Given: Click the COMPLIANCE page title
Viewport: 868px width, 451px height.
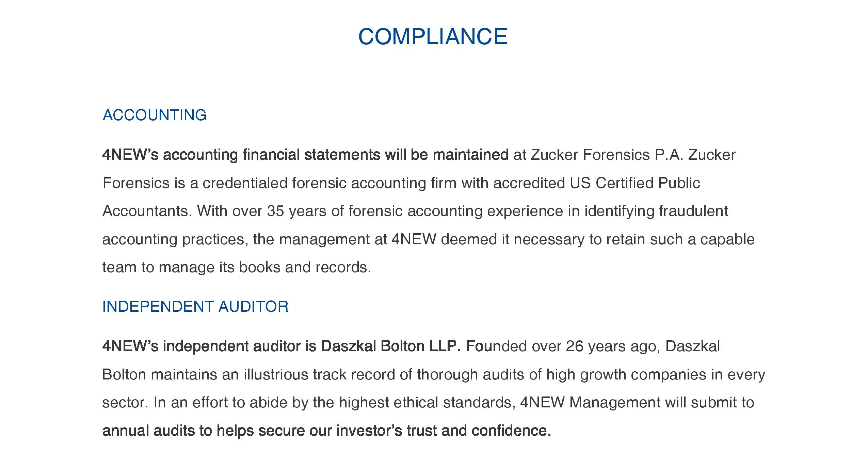Looking at the screenshot, I should point(433,36).
